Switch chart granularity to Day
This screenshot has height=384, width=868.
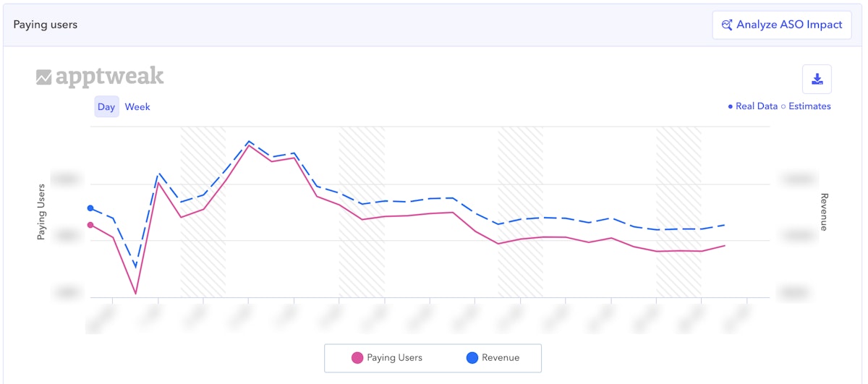(106, 107)
